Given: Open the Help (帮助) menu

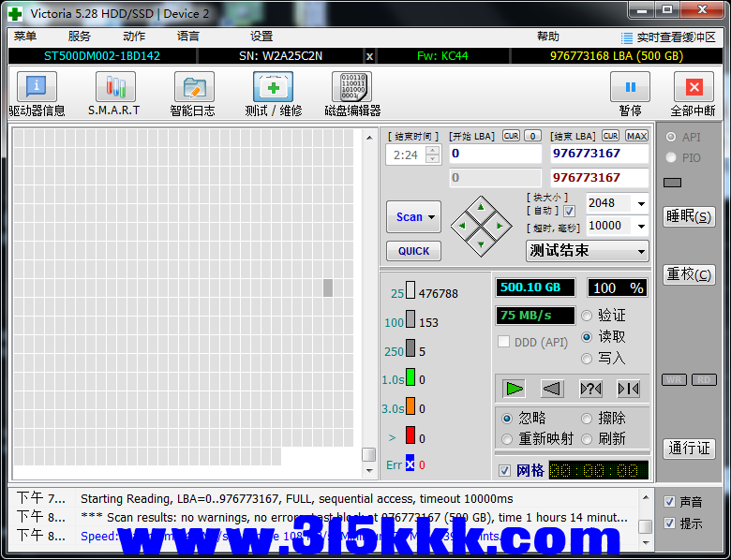Looking at the screenshot, I should [548, 37].
